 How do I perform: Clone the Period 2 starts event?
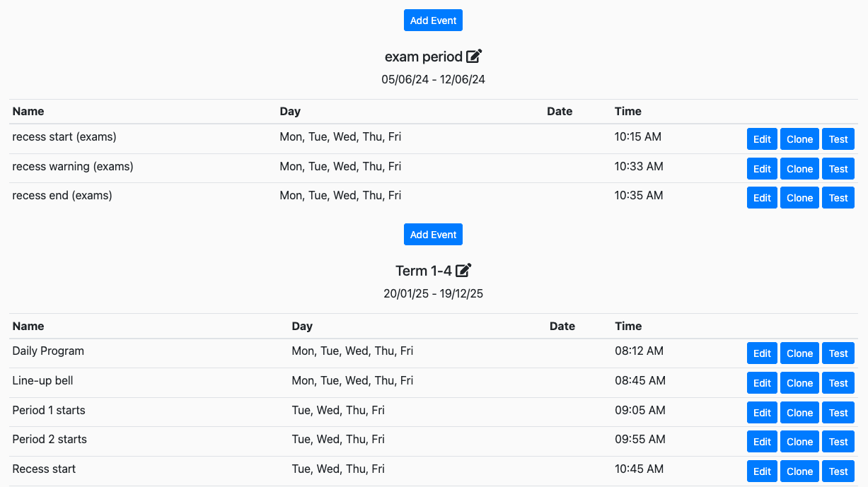[x=799, y=441]
